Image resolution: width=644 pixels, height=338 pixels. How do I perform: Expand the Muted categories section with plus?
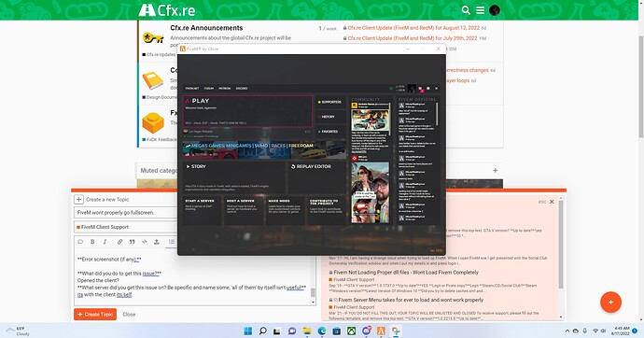(496, 170)
